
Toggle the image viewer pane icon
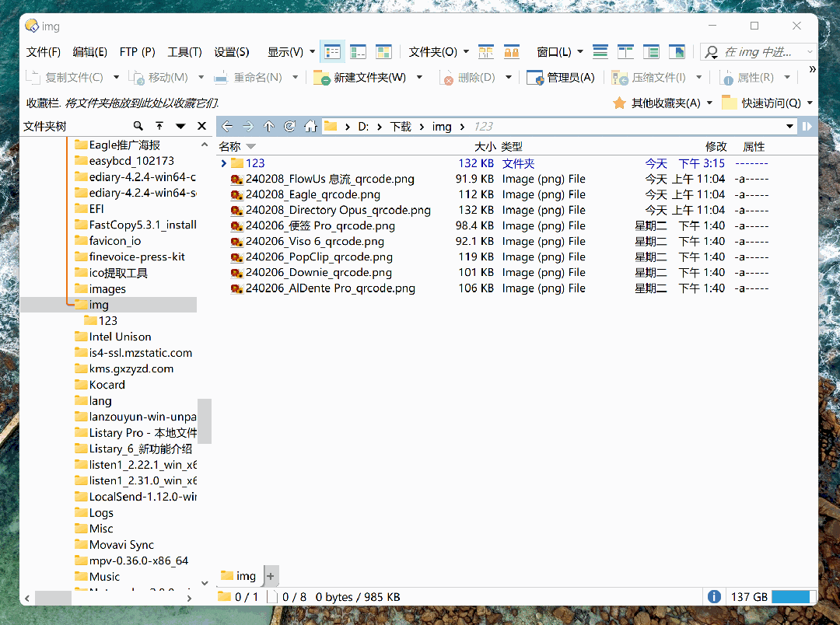678,52
